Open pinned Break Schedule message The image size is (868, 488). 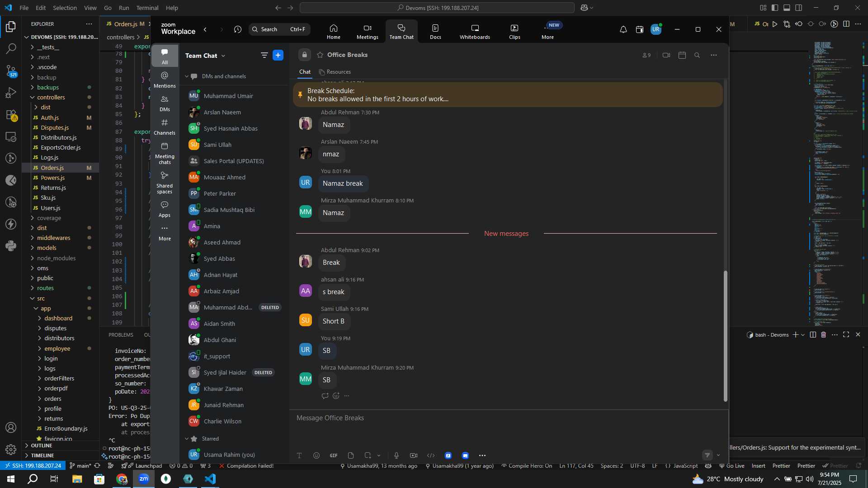tap(508, 95)
